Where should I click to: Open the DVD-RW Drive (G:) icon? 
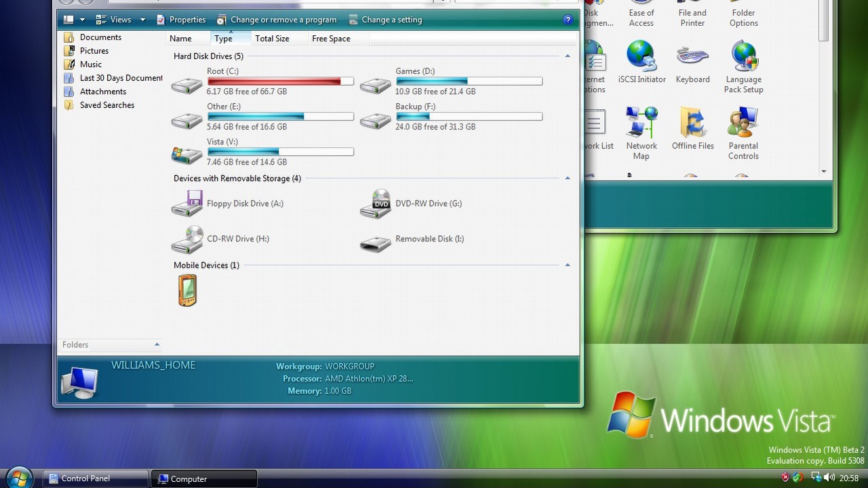click(x=375, y=203)
